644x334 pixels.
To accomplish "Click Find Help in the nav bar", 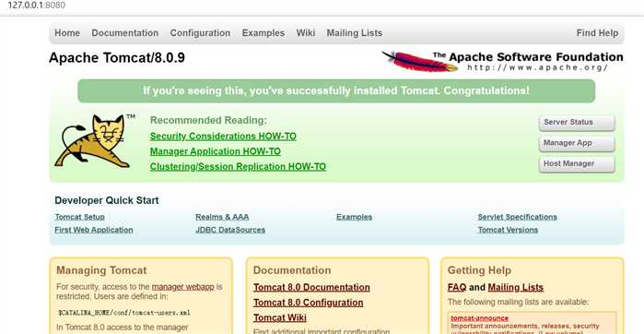I will click(x=597, y=33).
